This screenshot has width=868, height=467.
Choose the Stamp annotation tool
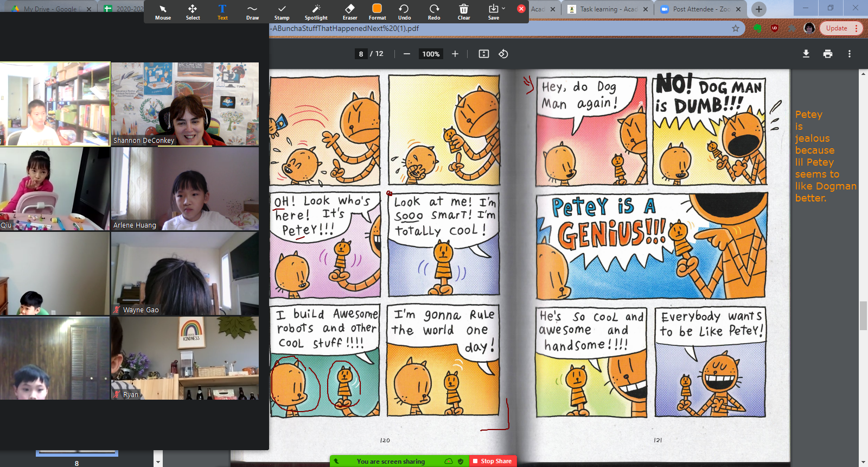click(x=282, y=12)
